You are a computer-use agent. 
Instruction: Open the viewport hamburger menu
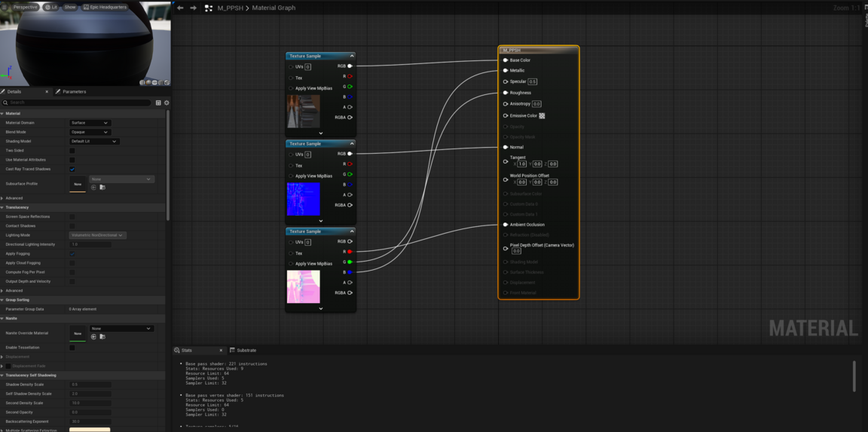coord(5,7)
